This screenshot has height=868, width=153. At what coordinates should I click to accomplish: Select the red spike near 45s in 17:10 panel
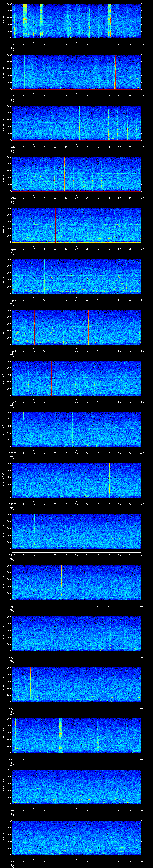click(110, 481)
